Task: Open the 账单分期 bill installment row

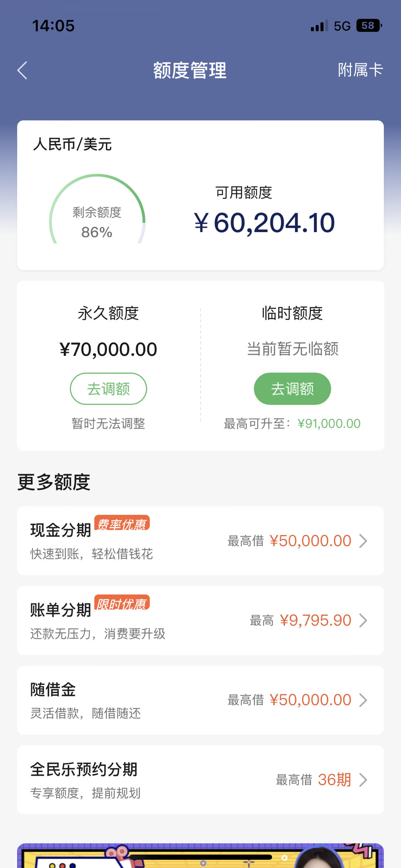Action: (x=200, y=621)
